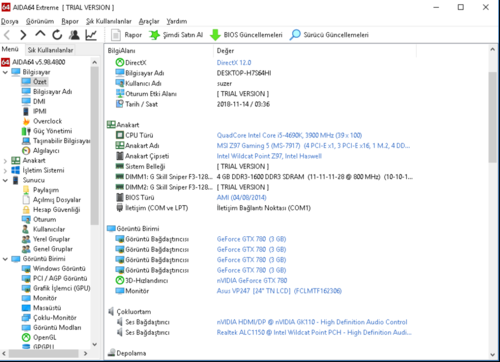Open the Rapor menu in the menu bar
Image resolution: width=500 pixels, height=362 pixels.
70,21
